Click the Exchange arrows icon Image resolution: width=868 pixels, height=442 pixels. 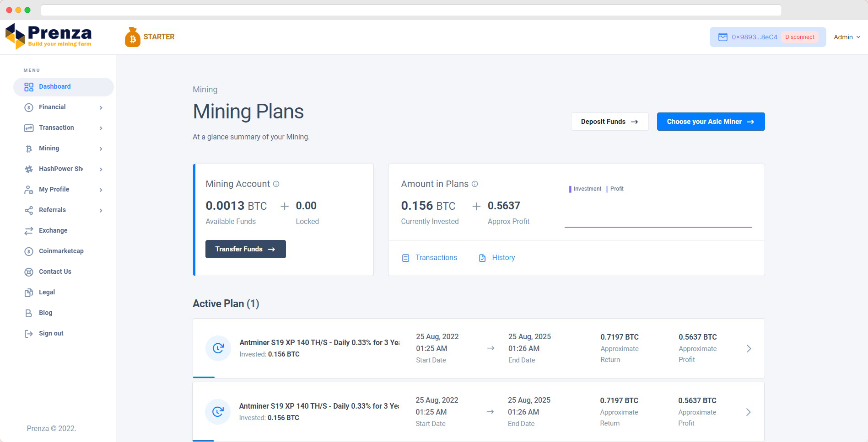click(x=28, y=230)
